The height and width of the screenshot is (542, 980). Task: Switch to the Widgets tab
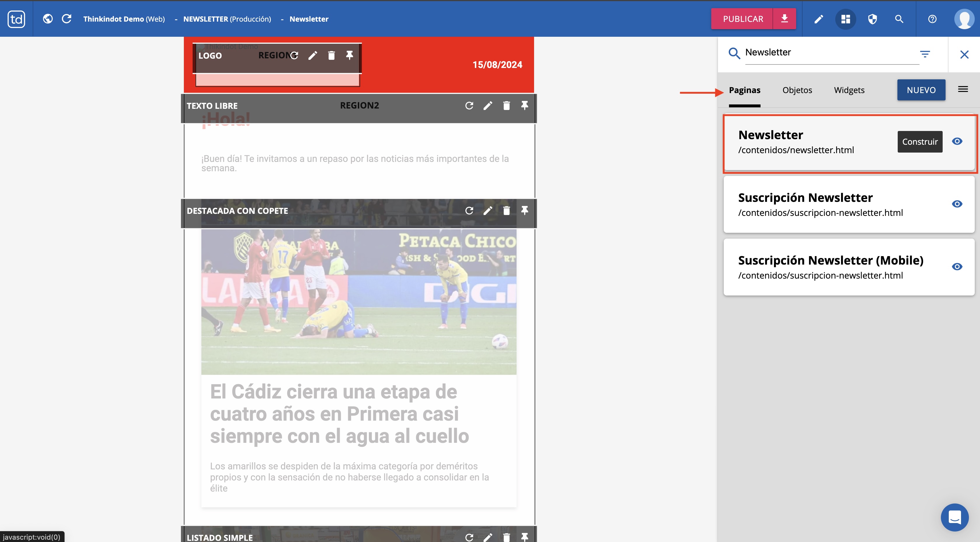pyautogui.click(x=849, y=90)
